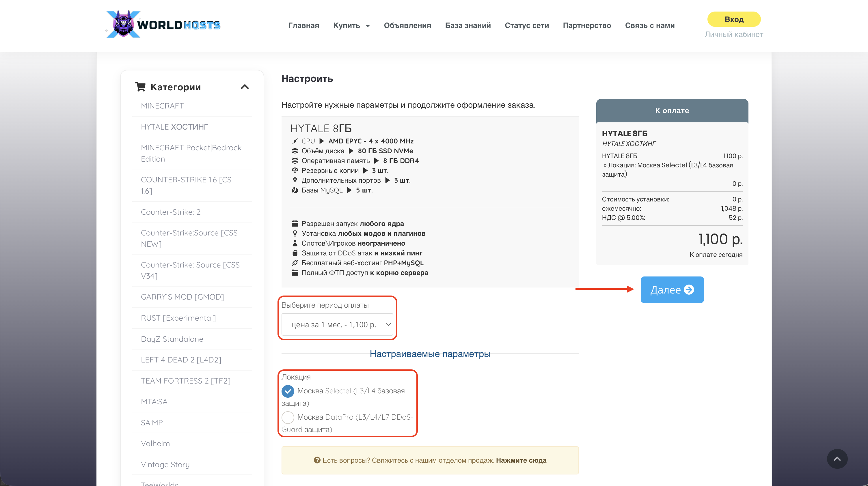Follow the Нажмите сюда link
The height and width of the screenshot is (486, 868).
(521, 460)
